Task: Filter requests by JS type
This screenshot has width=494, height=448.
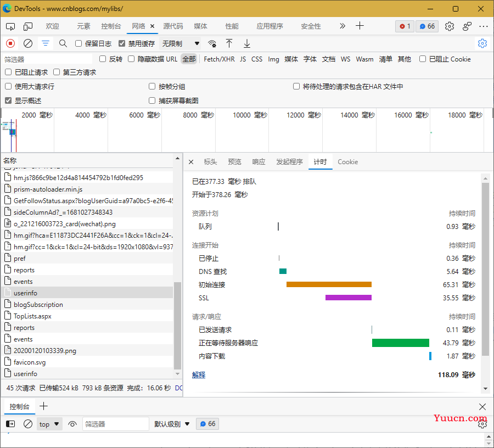Action: click(x=243, y=59)
